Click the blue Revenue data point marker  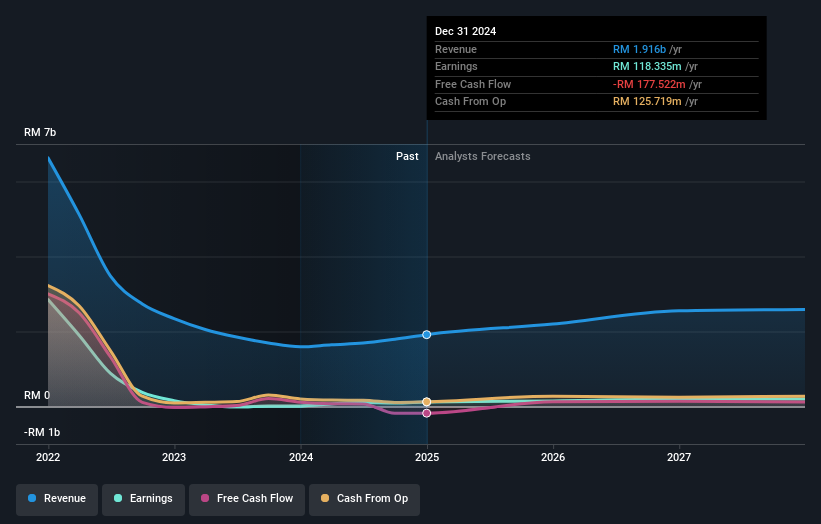pyautogui.click(x=427, y=335)
